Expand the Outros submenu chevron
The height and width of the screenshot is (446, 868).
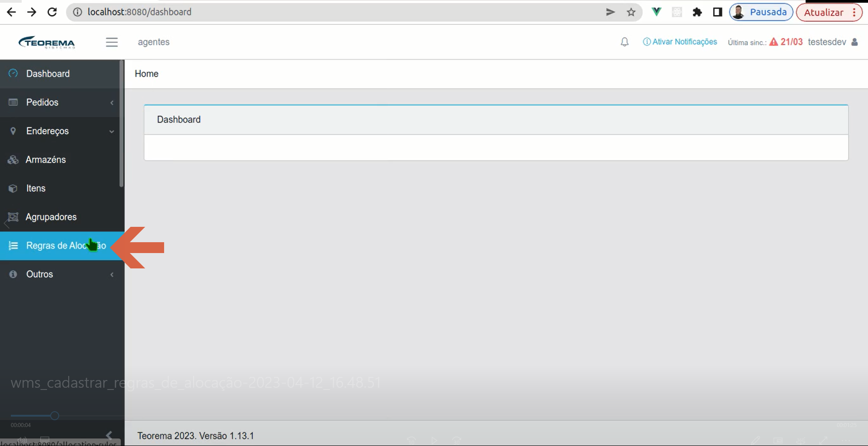click(112, 274)
